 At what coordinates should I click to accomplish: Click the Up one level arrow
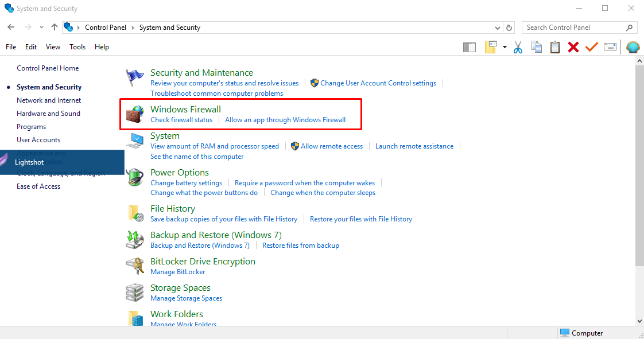coord(54,27)
